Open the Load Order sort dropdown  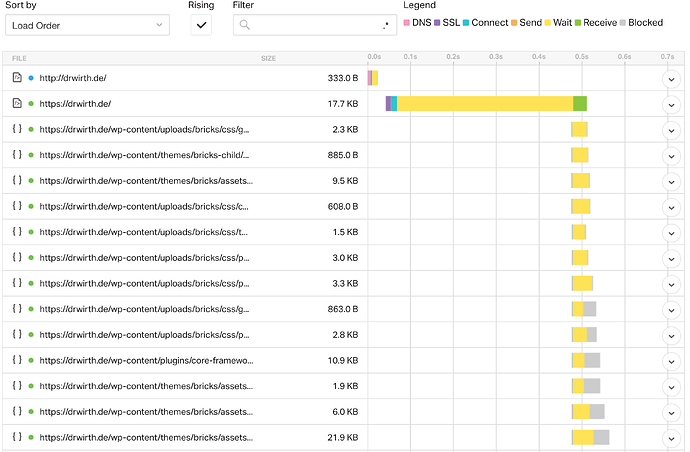[87, 25]
